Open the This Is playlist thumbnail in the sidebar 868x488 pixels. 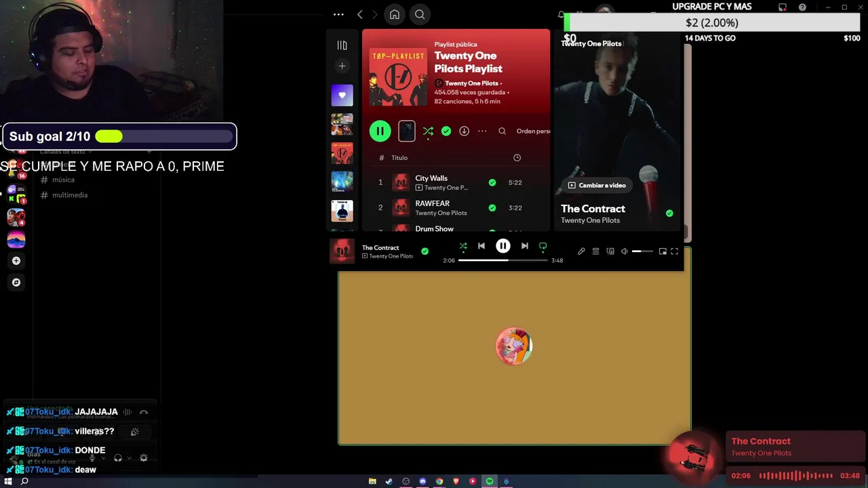(x=342, y=211)
